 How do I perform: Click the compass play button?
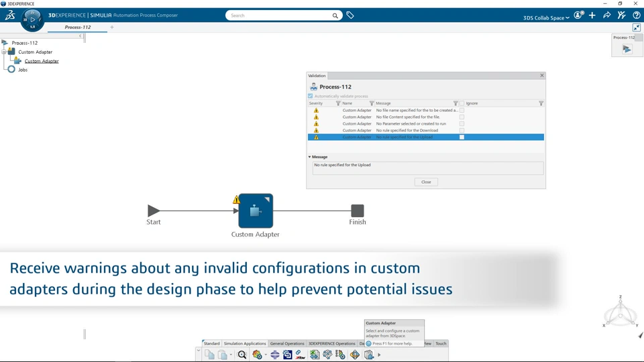click(x=32, y=19)
